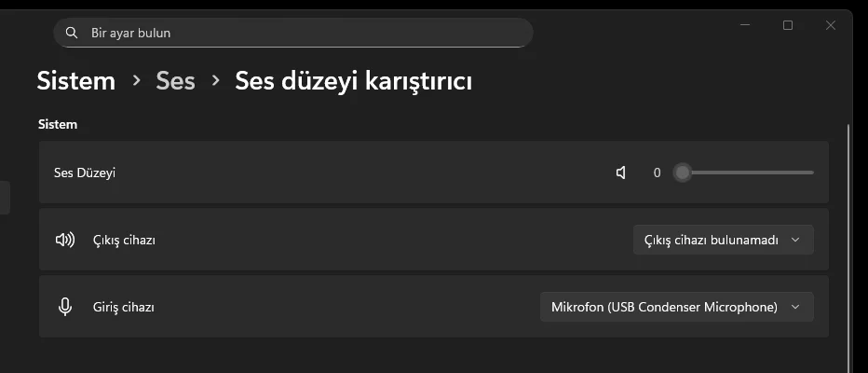
Task: Click the chevron between Sistem and Ses
Action: click(x=136, y=81)
